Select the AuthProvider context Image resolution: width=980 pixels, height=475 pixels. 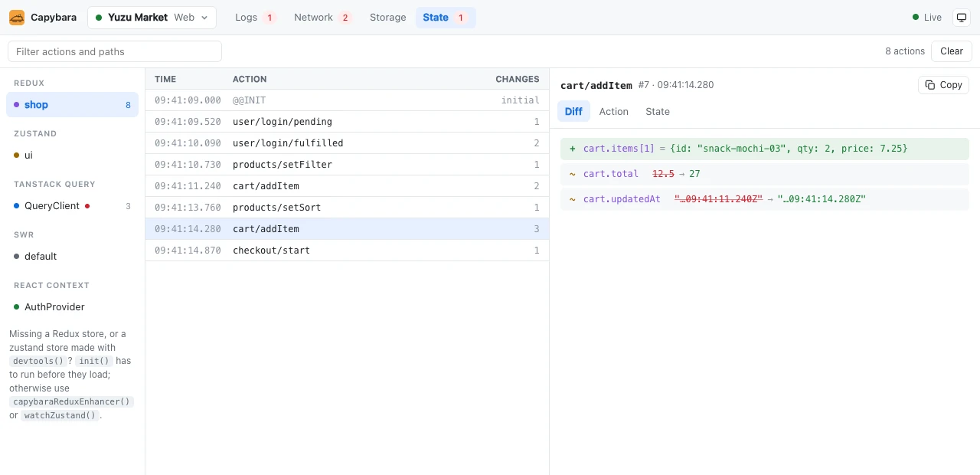(72, 307)
